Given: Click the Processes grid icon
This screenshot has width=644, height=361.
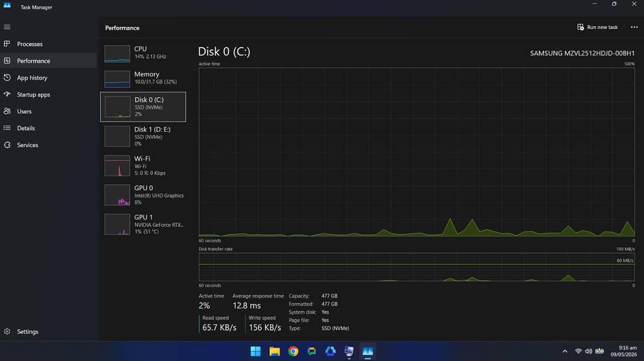Looking at the screenshot, I should pos(7,43).
